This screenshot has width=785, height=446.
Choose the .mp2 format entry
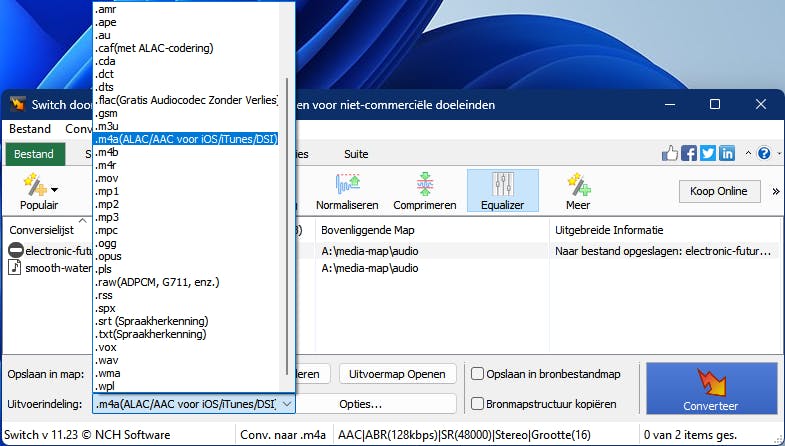click(186, 204)
